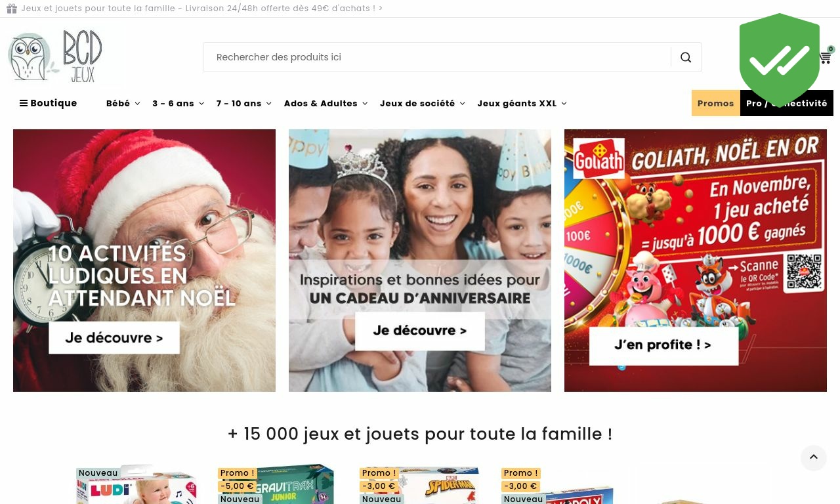Click the scroll-to-top arrow button
Viewport: 840px width, 504px height.
click(814, 458)
